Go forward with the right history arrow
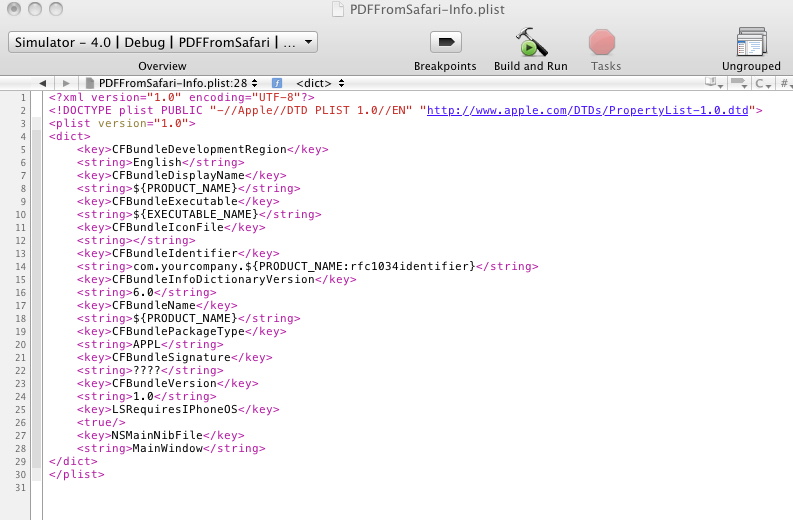 point(66,82)
